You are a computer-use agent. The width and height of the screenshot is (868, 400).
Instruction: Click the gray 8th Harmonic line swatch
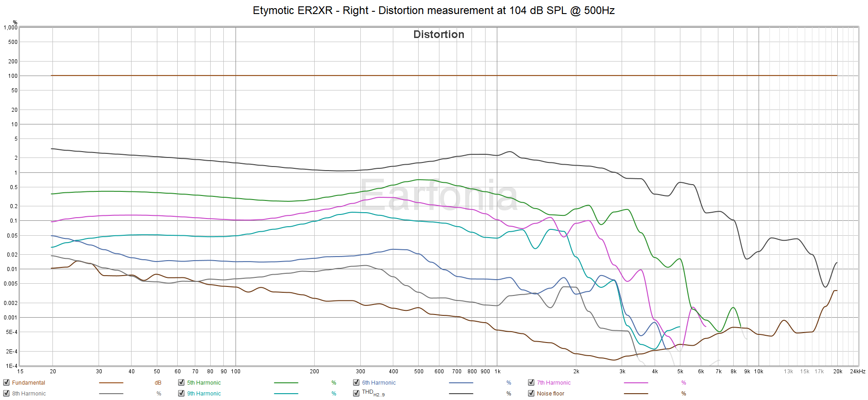pos(111,394)
